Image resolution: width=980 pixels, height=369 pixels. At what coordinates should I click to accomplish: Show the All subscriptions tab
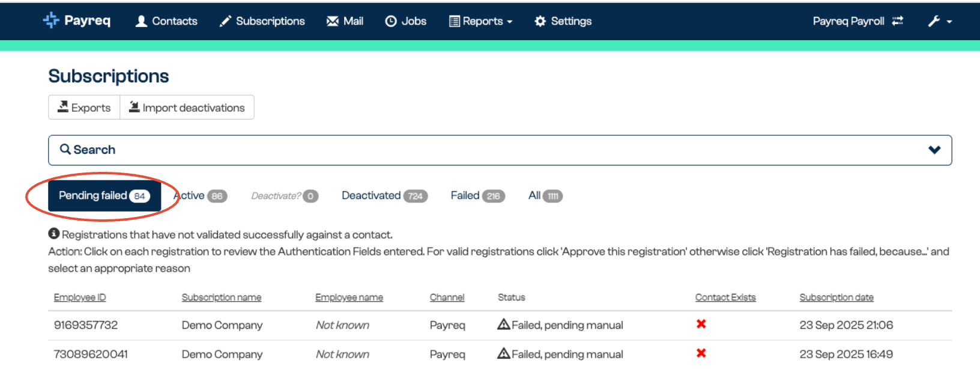(x=545, y=196)
